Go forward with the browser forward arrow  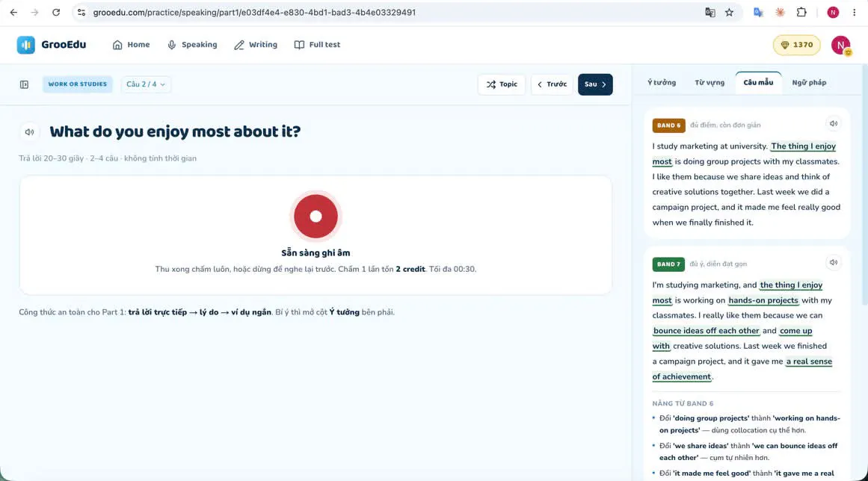tap(35, 12)
